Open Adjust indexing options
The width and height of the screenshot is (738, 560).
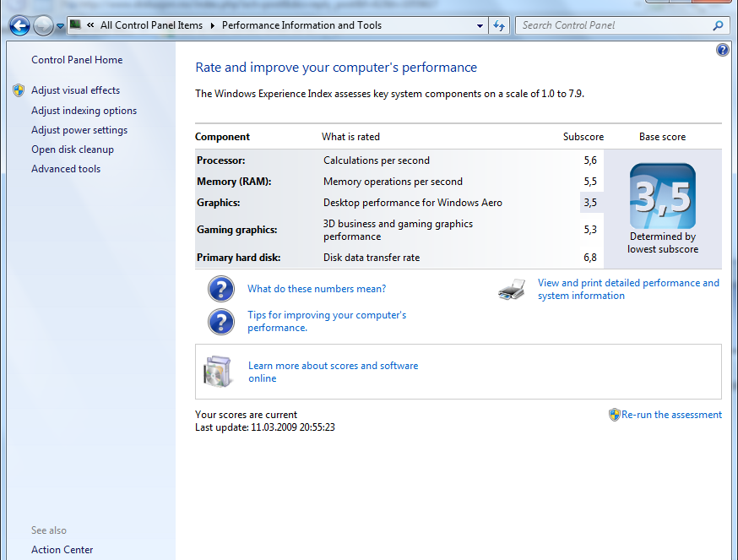coord(84,110)
